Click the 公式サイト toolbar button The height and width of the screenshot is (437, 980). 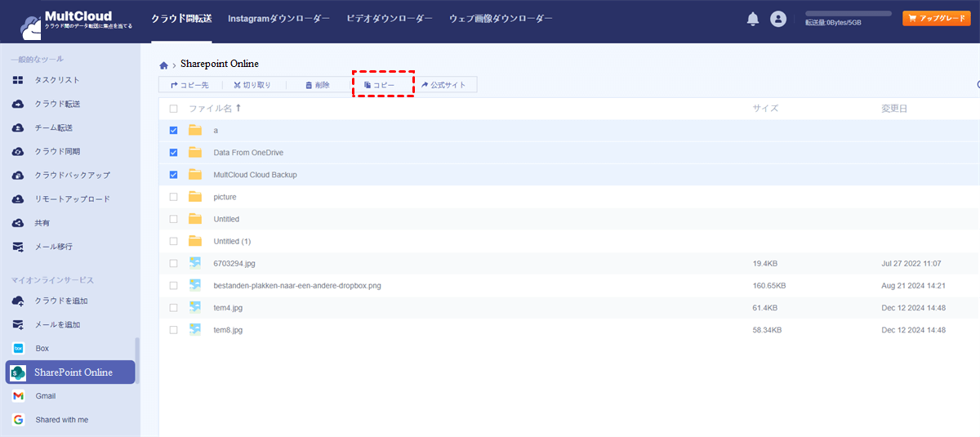[445, 85]
